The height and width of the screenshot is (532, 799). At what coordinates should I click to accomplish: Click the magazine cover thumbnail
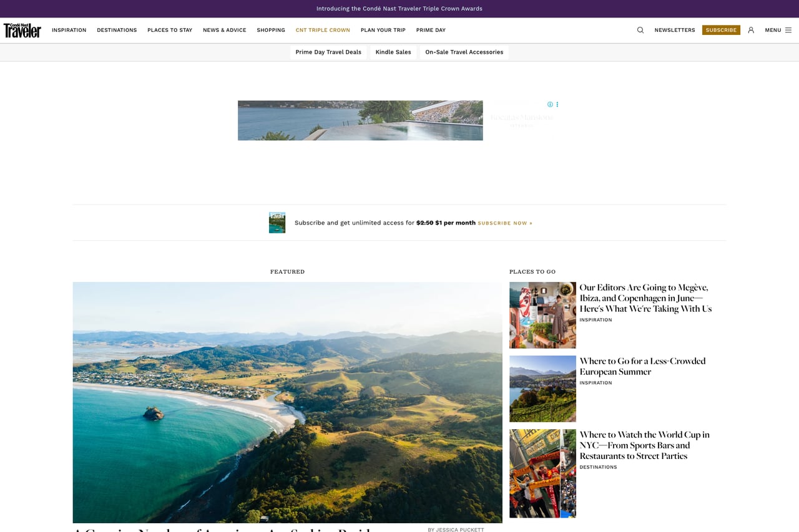point(277,223)
